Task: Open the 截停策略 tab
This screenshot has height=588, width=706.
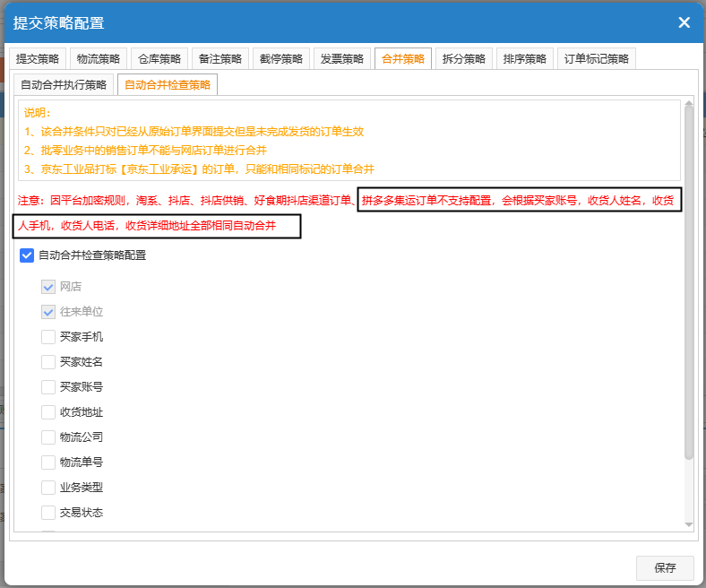Action: [281, 58]
